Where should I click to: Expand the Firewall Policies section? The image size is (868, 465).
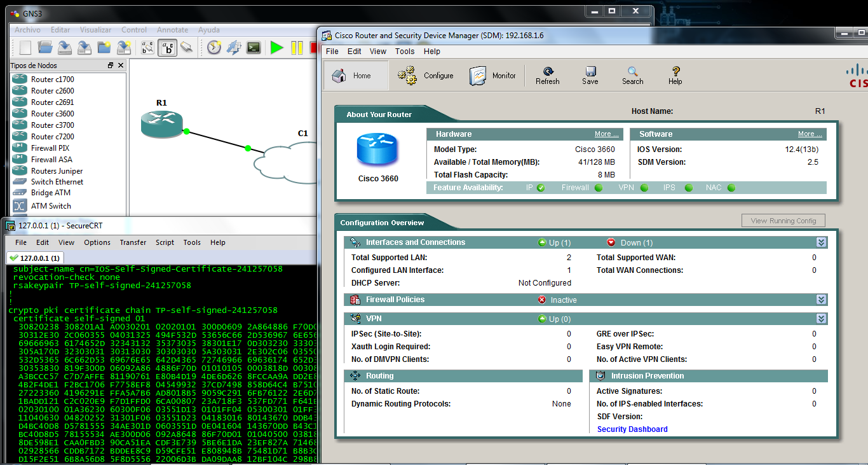821,300
